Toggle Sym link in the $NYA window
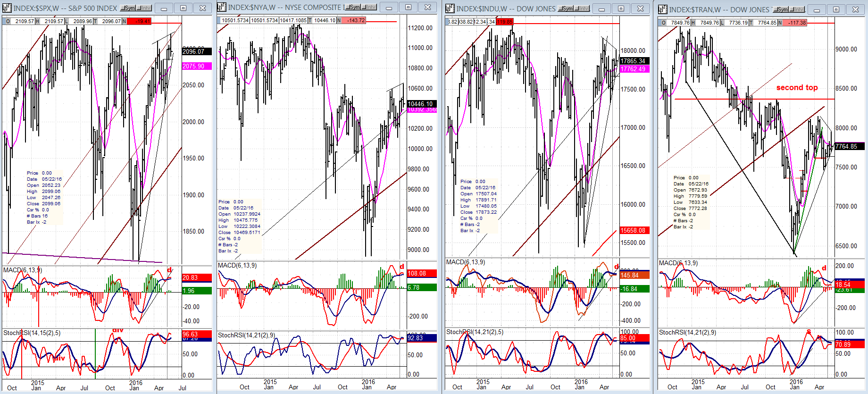 (352, 7)
